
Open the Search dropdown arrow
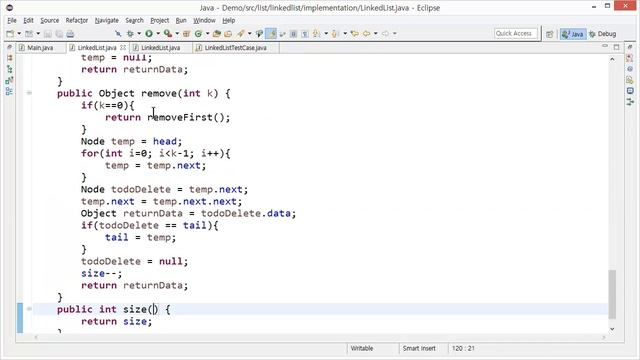coord(249,33)
